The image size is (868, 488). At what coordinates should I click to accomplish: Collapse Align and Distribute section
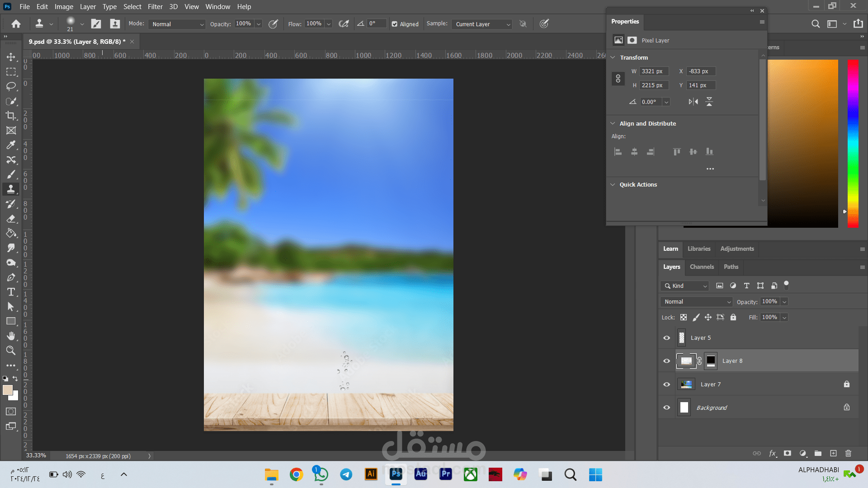coord(613,123)
